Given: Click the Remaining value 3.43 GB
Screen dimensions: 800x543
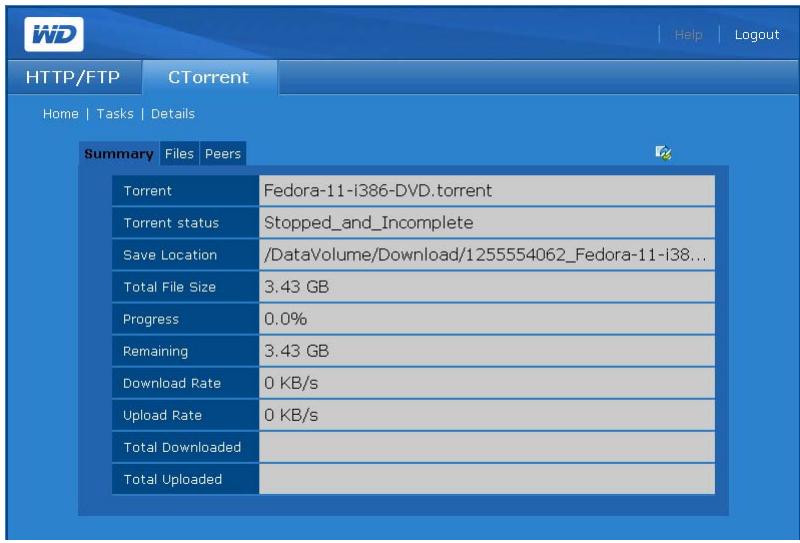Looking at the screenshot, I should pos(296,351).
